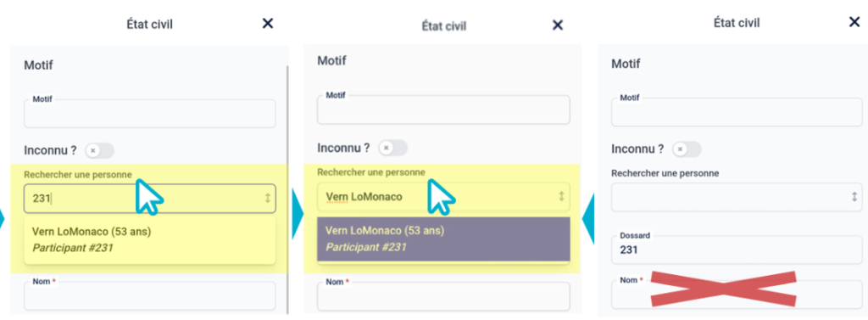Click the left panel vertical scrollbar
Image resolution: width=868 pixels, height=320 pixels.
(x=287, y=188)
